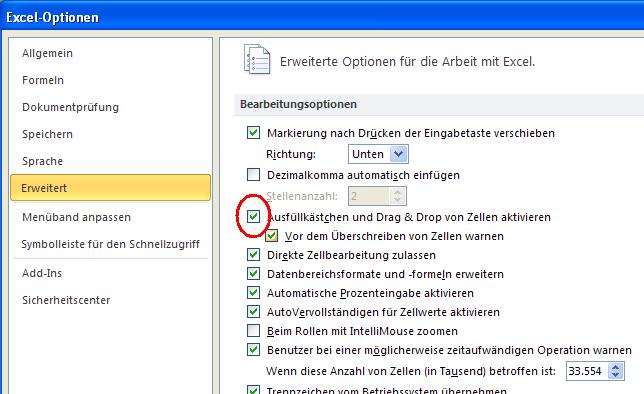Click the Stellenanzahl: label
The image size is (644, 394).
tap(302, 196)
